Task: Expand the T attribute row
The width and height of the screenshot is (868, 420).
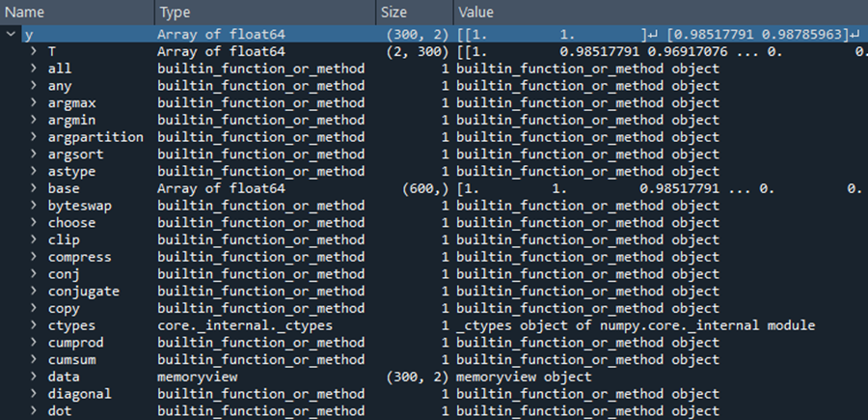Action: 34,51
